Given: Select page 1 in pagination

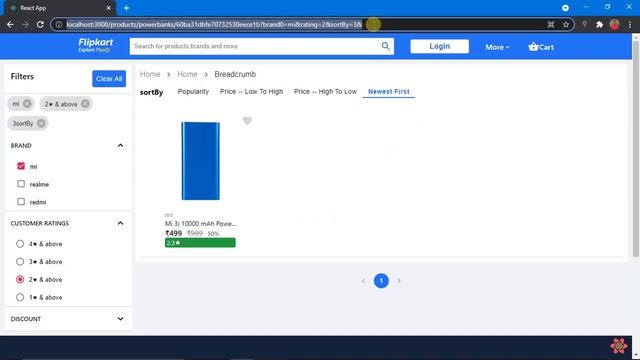Looking at the screenshot, I should (x=381, y=281).
